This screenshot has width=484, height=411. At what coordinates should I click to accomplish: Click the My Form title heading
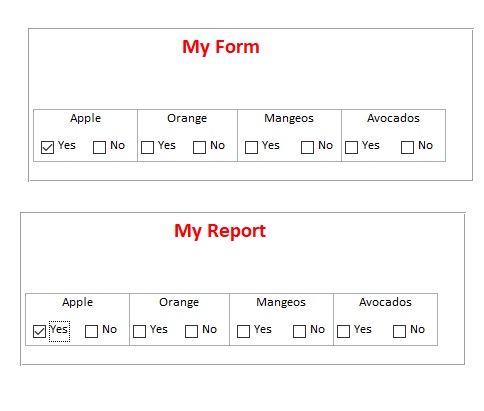tap(221, 47)
